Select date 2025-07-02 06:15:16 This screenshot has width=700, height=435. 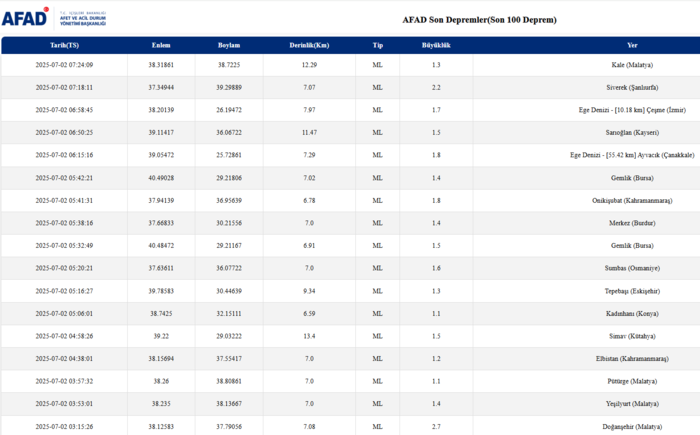64,155
